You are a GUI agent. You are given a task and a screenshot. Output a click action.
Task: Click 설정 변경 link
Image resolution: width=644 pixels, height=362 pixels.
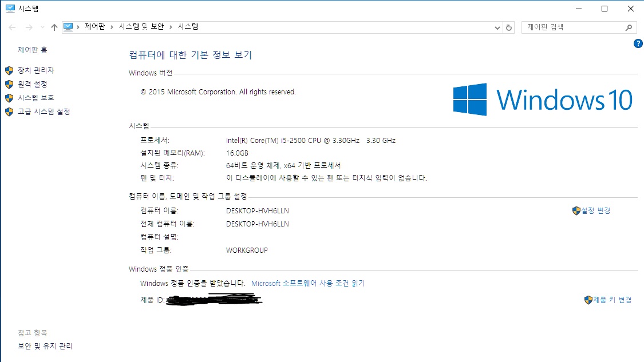[596, 210]
